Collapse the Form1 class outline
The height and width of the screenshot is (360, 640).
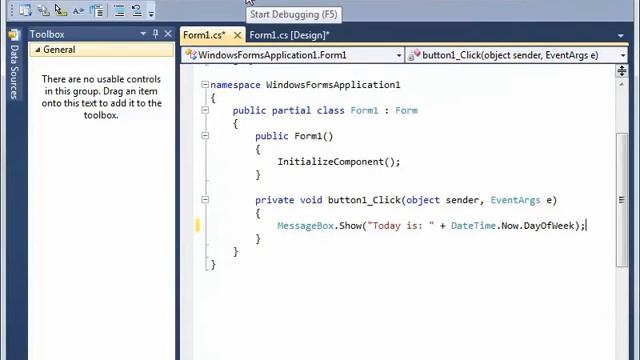[x=205, y=110]
